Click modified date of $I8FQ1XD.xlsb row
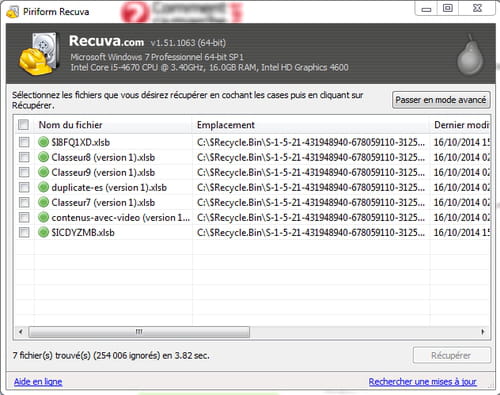The image size is (500, 395). 462,142
